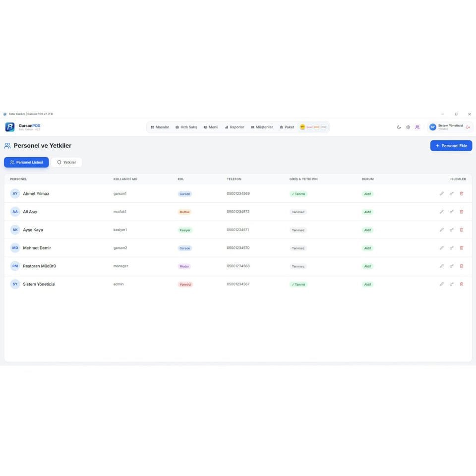
Task: Edit Mehmet Demir with the pencil icon
Action: click(x=442, y=248)
